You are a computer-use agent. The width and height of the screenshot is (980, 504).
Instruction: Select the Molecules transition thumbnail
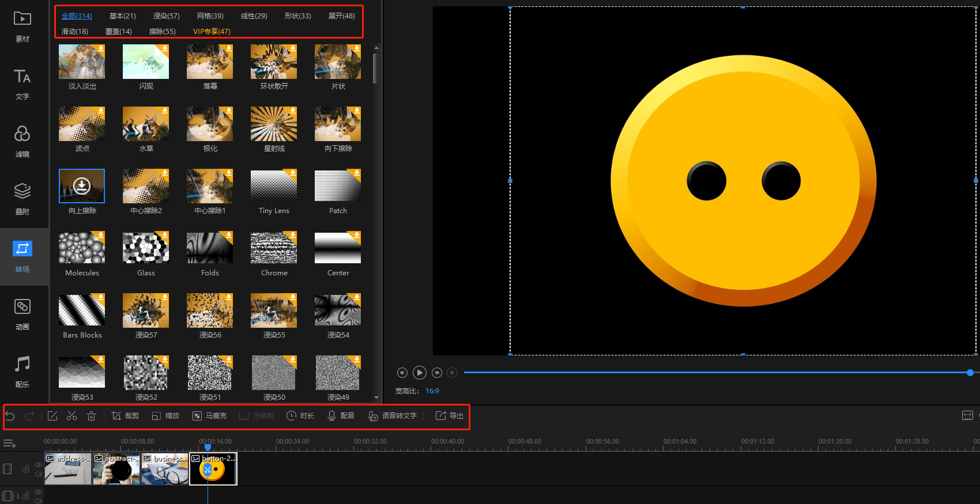click(82, 248)
